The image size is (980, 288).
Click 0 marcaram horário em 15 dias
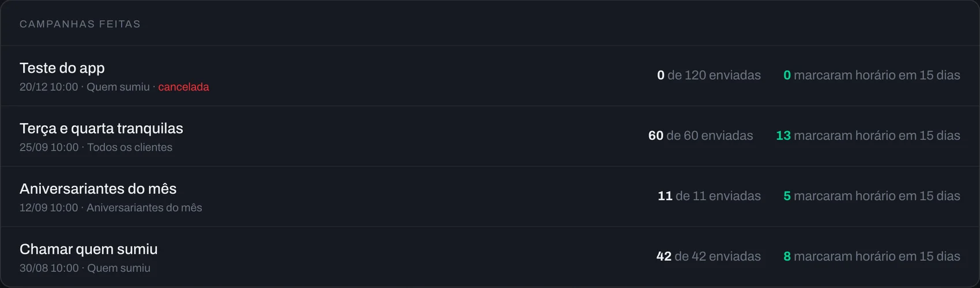[872, 76]
